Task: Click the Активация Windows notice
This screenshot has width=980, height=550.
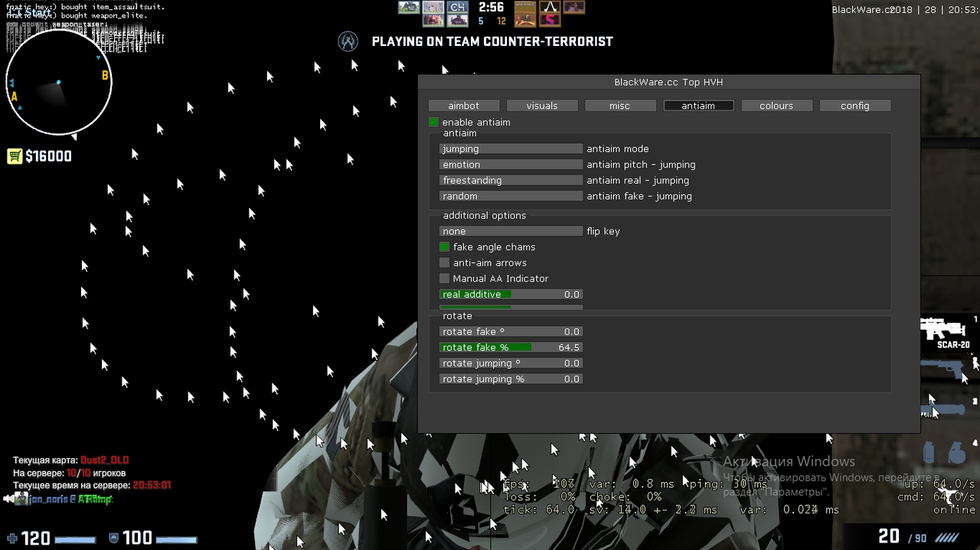Action: pos(789,461)
